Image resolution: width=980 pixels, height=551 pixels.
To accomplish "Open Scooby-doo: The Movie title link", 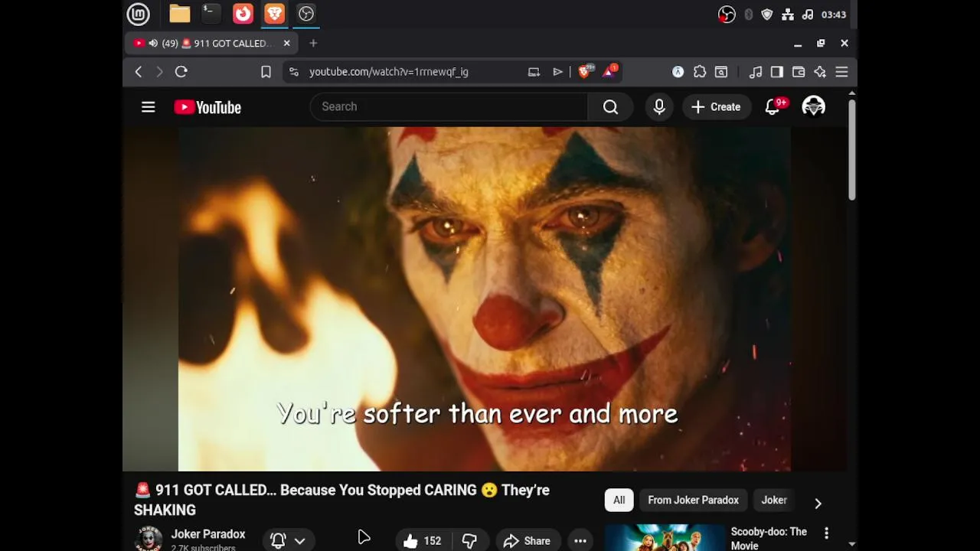I will [769, 538].
